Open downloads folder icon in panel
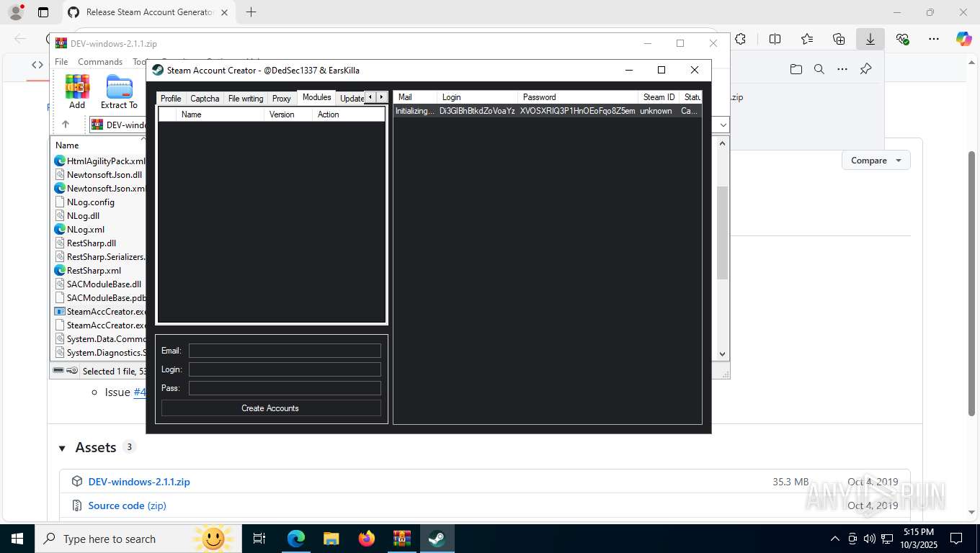Screen dimensions: 980x553 [796, 69]
